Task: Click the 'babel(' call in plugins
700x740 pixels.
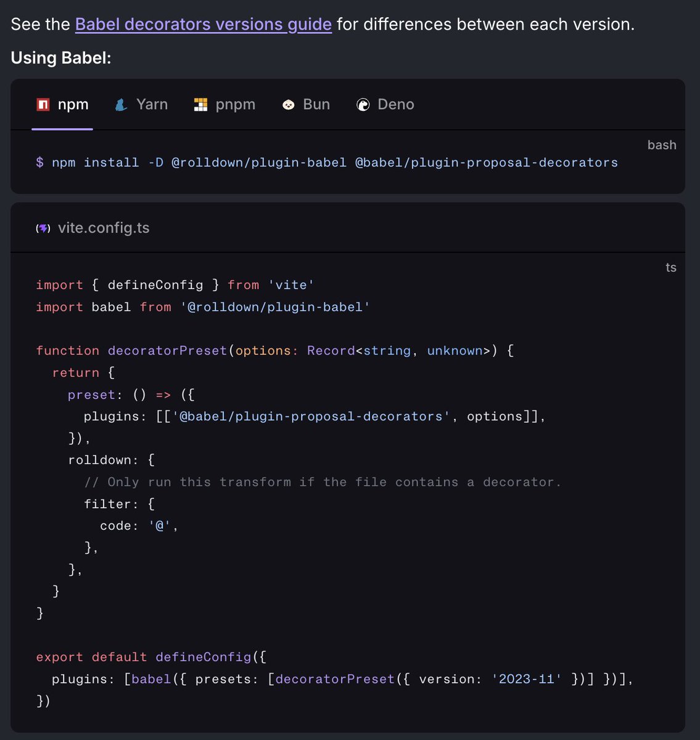Action: click(x=155, y=679)
